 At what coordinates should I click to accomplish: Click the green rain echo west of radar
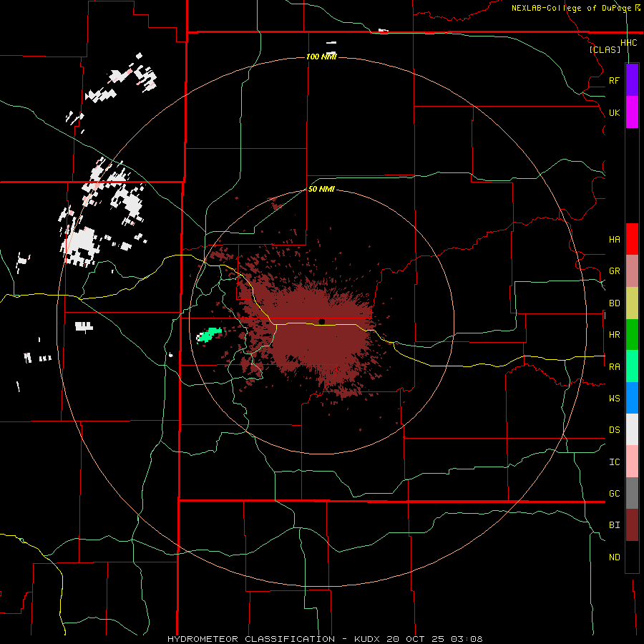coord(210,334)
